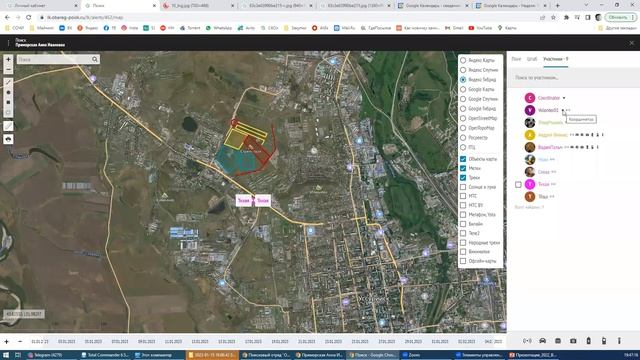Click the timeline plus button

pos(7,341)
